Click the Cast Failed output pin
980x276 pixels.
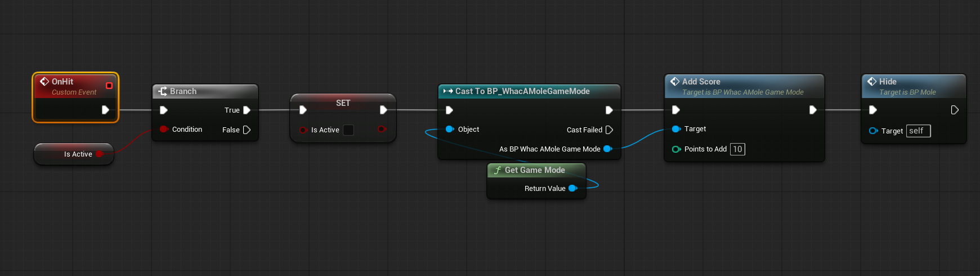(609, 130)
